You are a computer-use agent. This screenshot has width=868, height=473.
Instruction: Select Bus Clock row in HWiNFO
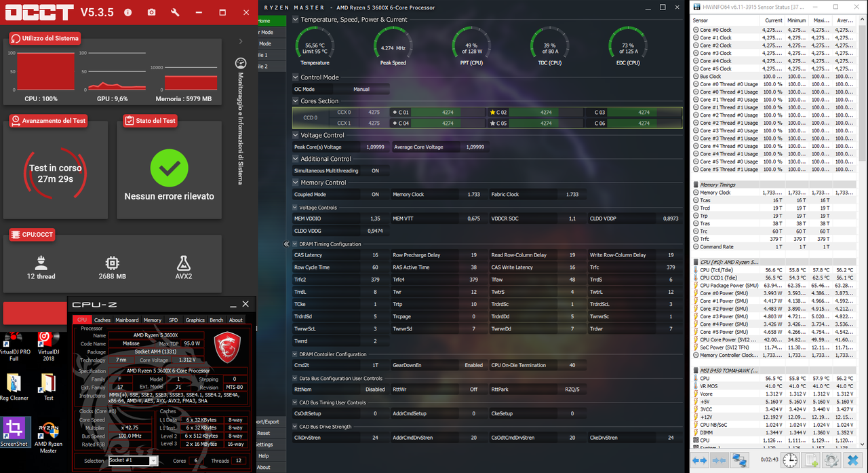coord(774,77)
